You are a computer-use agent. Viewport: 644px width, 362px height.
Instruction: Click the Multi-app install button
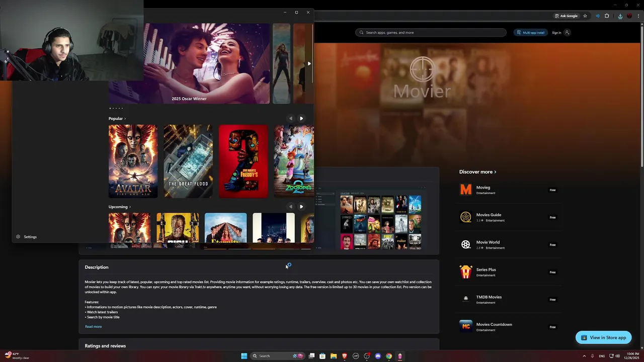tap(530, 33)
